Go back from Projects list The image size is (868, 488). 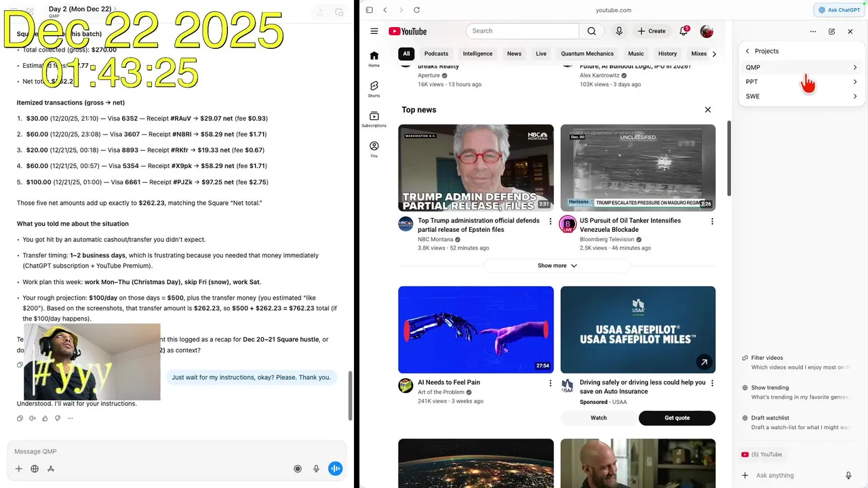point(747,51)
